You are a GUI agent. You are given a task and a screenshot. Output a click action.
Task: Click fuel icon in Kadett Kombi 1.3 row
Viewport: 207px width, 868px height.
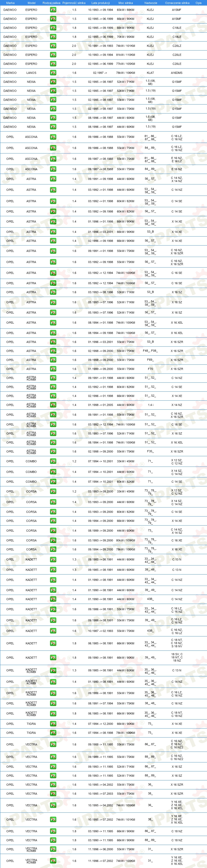(53, 670)
